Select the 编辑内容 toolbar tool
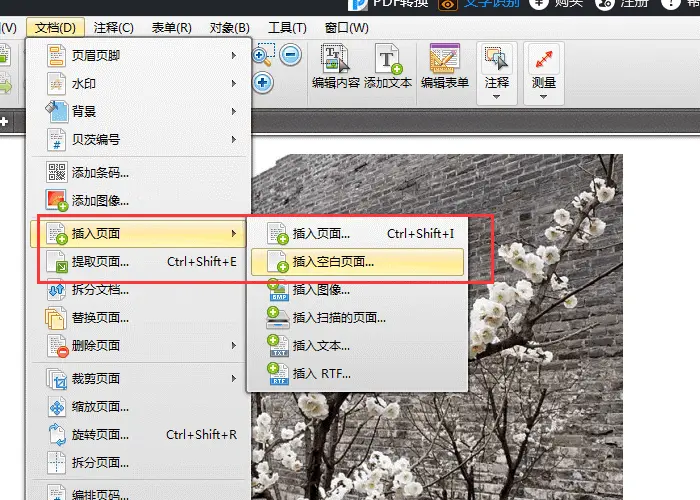Viewport: 700px width, 500px height. [x=336, y=67]
